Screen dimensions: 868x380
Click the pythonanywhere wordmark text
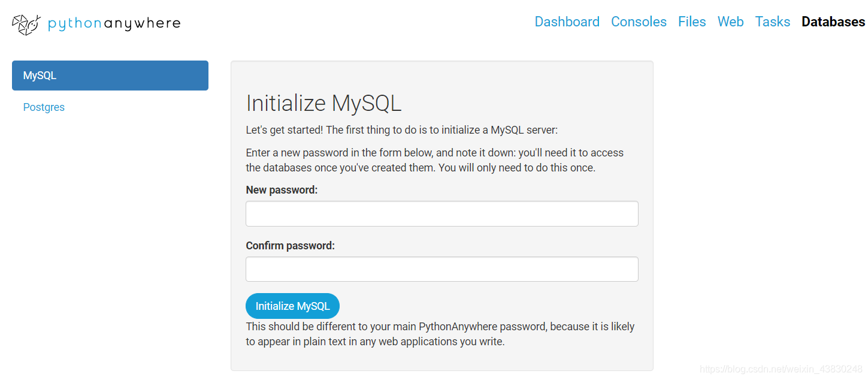point(114,23)
